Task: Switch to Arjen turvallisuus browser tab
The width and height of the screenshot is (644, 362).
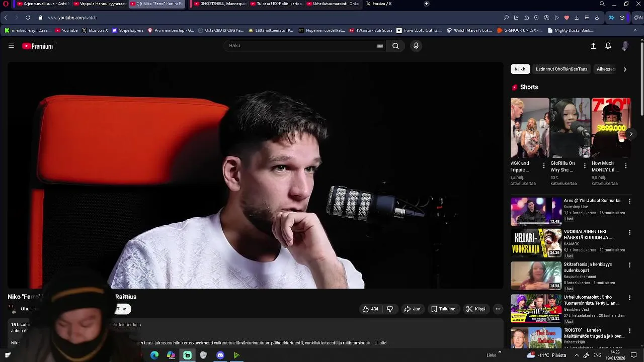Action: point(43,4)
